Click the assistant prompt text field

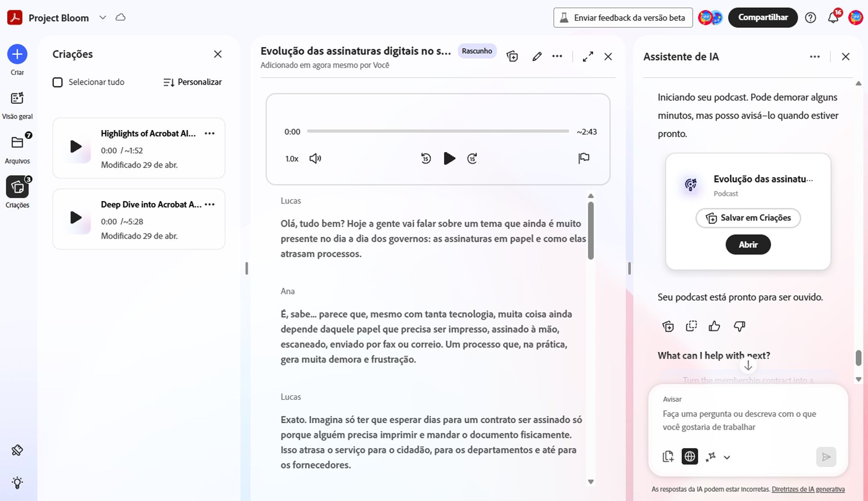[x=748, y=420]
